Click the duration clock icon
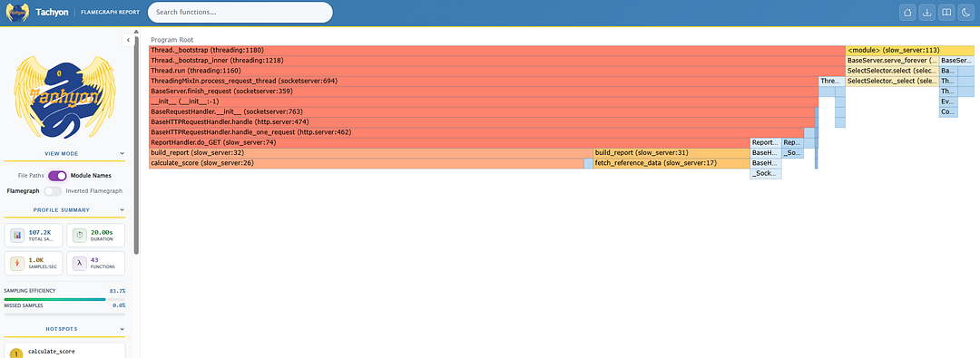Screen dimensions: 980x358 (79, 236)
